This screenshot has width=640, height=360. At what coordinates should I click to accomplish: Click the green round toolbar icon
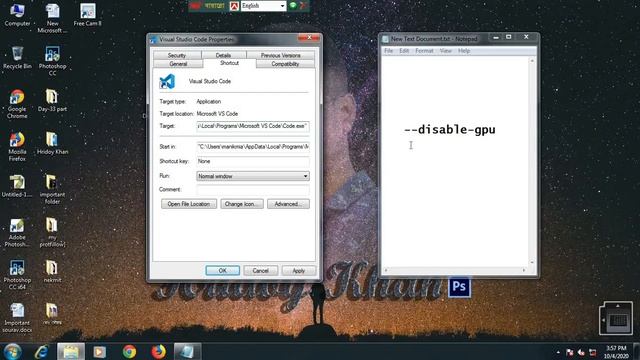[293, 5]
